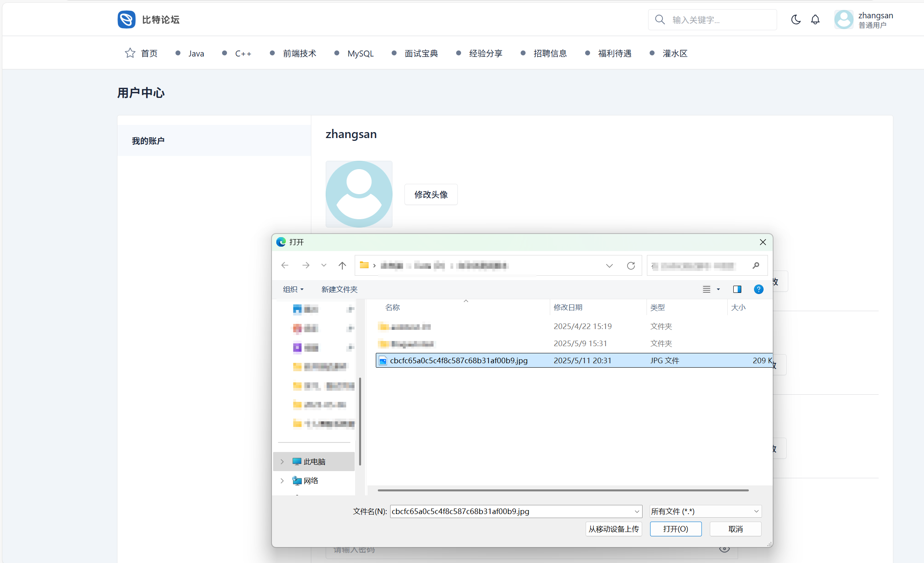Viewport: 924px width, 563px height.
Task: Toggle password visibility eye icon
Action: pos(724,549)
